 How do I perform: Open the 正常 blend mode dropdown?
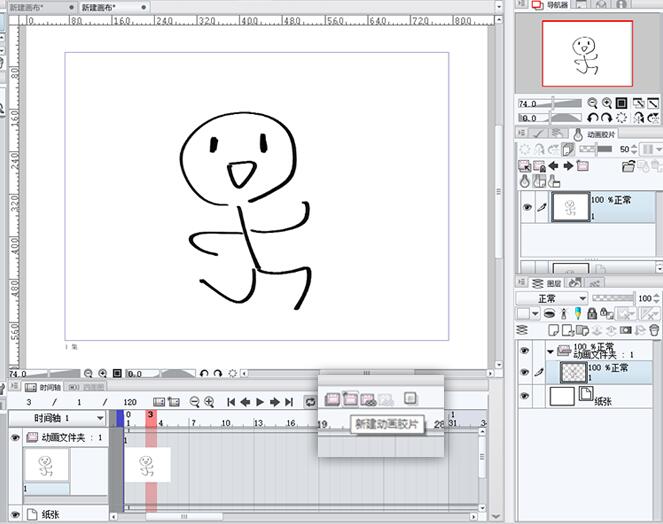(x=552, y=299)
